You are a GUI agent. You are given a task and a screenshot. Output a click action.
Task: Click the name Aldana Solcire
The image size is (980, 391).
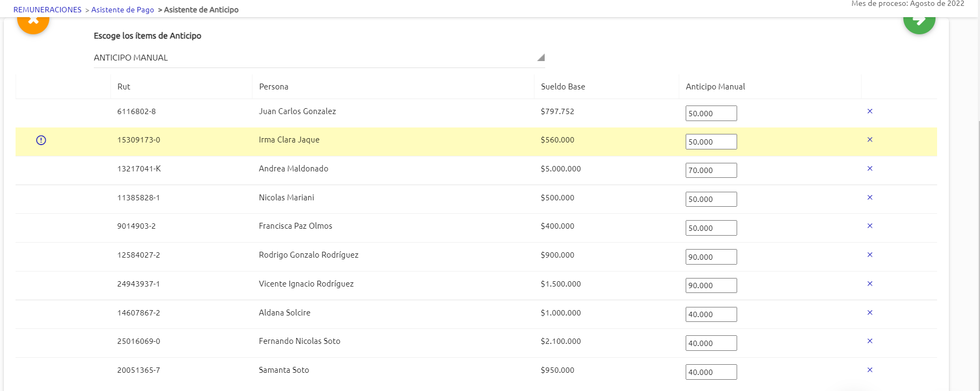pyautogui.click(x=285, y=313)
